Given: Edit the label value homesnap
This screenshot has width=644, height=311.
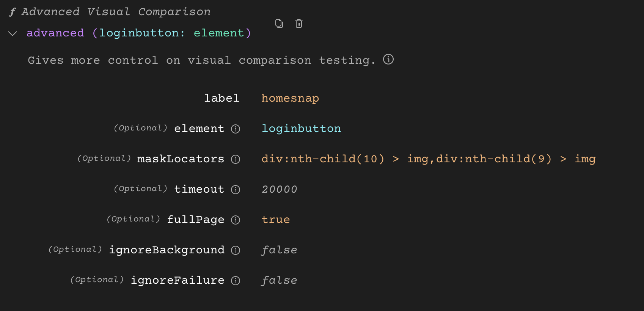Looking at the screenshot, I should click(x=290, y=98).
